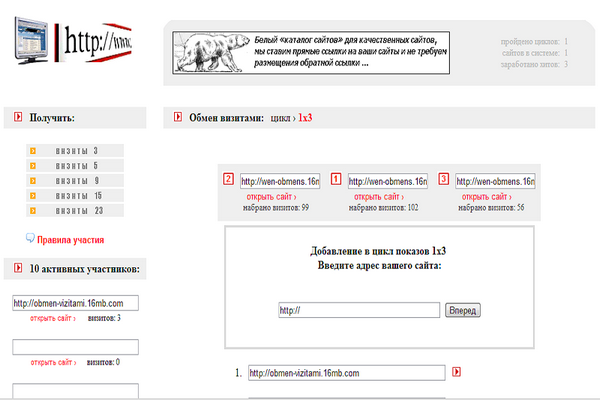This screenshot has width=600, height=400.
Task: Click the URL field next to number 3
Action: point(495,181)
